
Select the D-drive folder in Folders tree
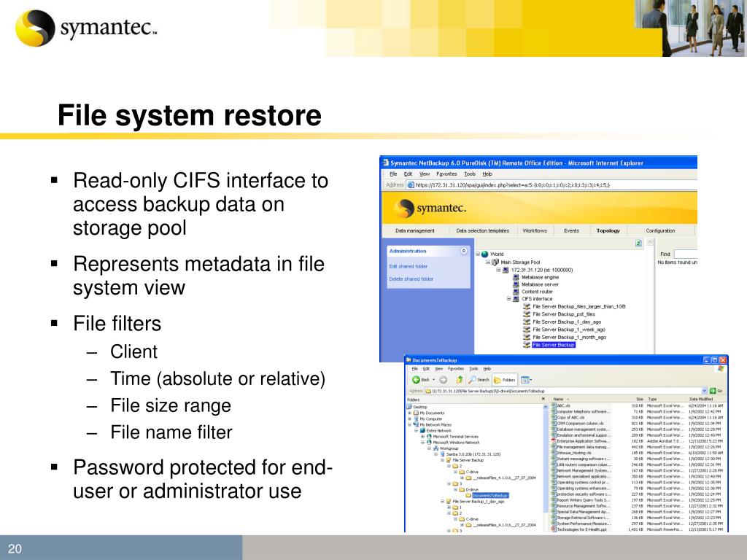pos(472,489)
